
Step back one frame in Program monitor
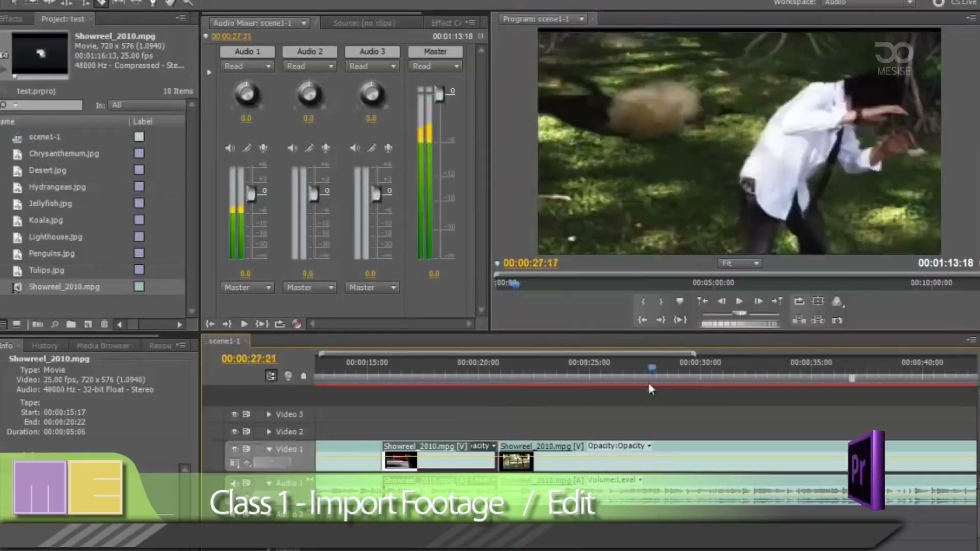pyautogui.click(x=721, y=302)
